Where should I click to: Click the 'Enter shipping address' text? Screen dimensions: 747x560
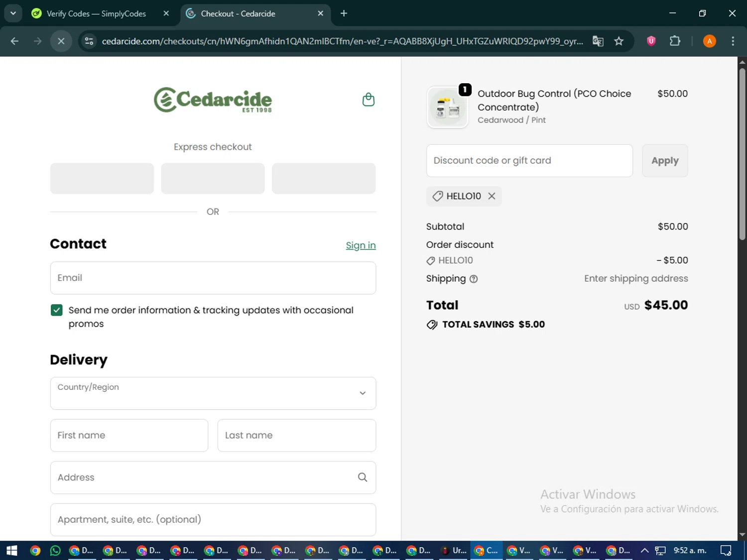(x=636, y=279)
